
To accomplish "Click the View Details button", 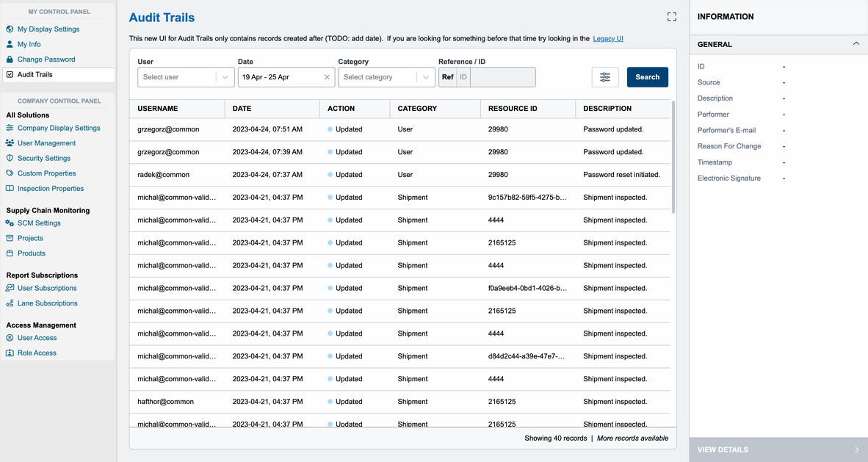I will click(778, 450).
